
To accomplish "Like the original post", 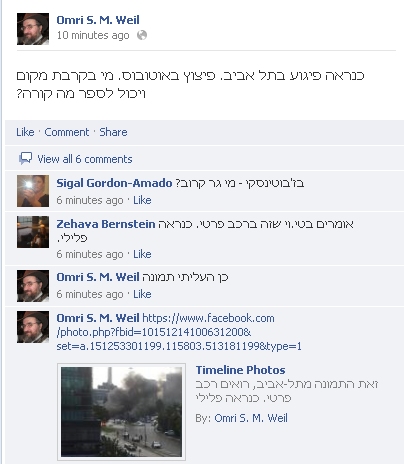I will (x=25, y=132).
